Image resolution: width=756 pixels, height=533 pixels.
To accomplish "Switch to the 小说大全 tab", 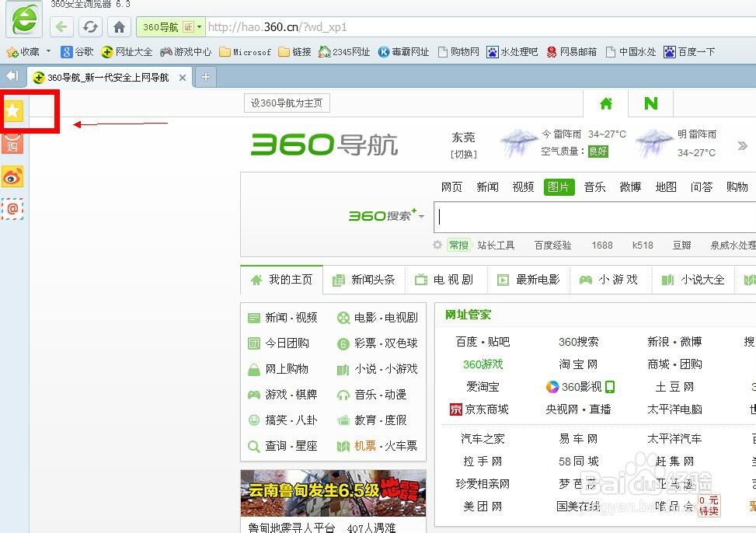I will point(693,279).
